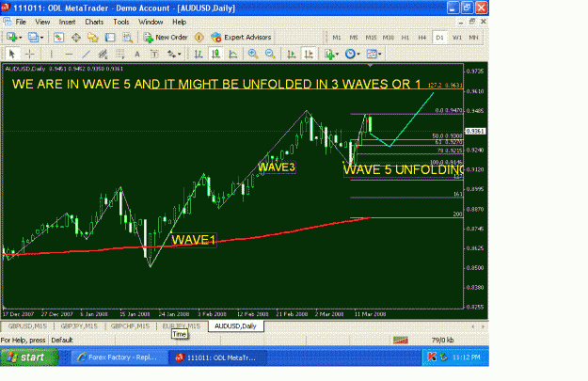Choose the Equidistant Channel tool

point(103,54)
